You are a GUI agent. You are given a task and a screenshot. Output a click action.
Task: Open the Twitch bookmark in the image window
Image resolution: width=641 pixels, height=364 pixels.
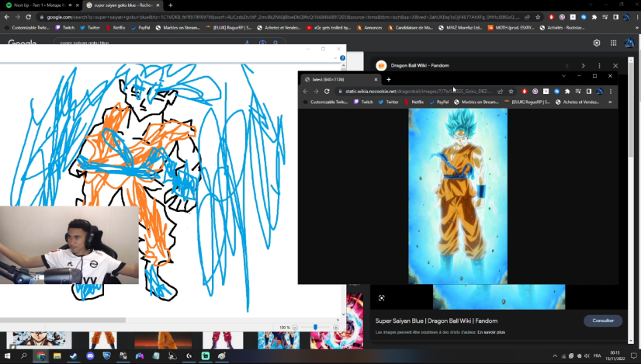click(363, 102)
